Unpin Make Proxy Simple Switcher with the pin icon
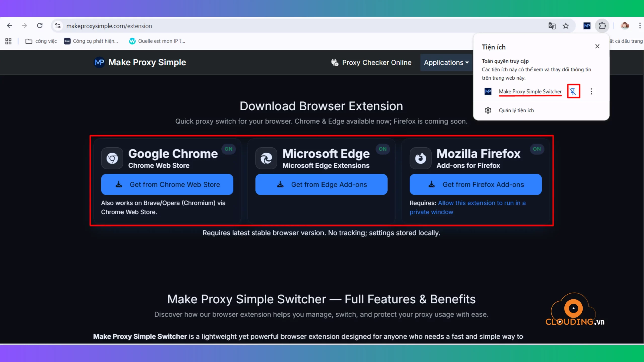644x362 pixels. 573,91
